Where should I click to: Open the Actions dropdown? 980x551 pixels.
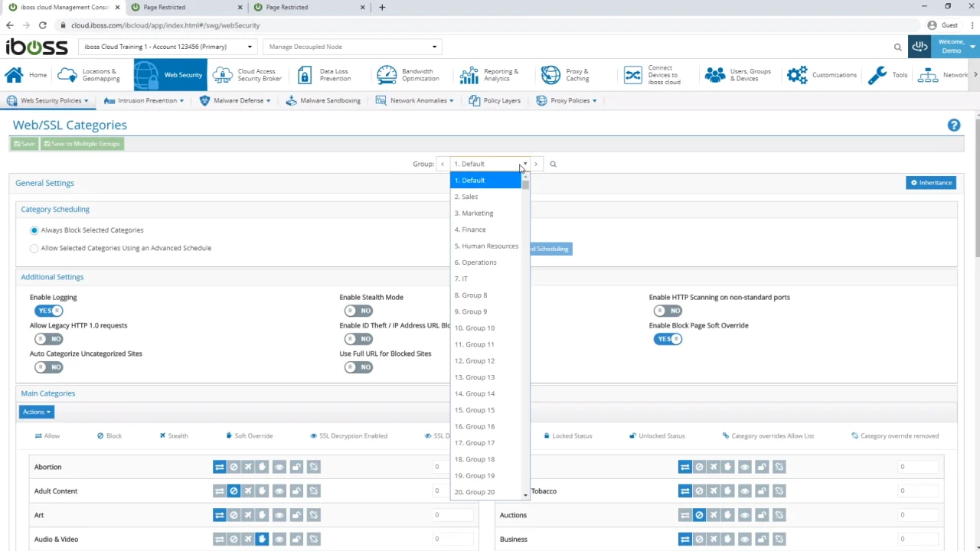pos(36,412)
